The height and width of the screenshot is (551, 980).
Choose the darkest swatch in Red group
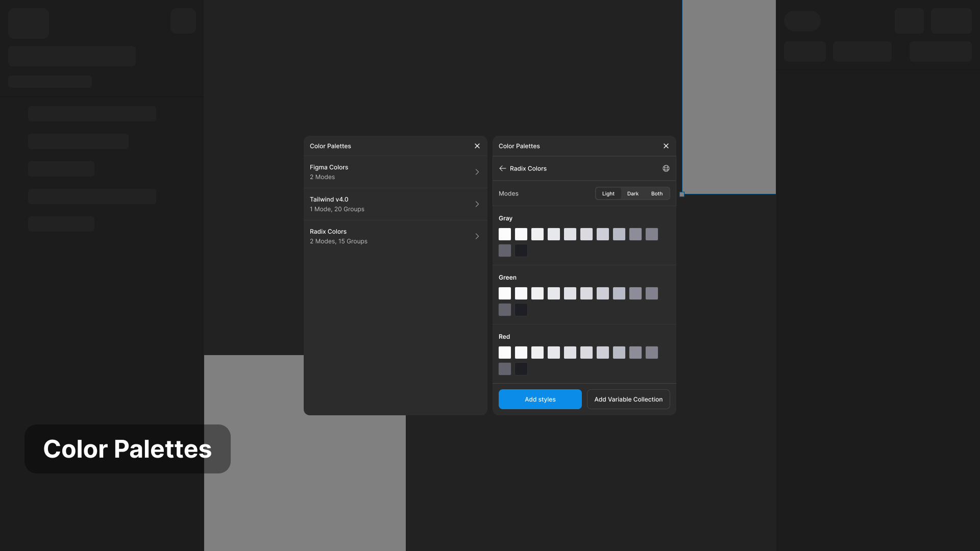(521, 369)
